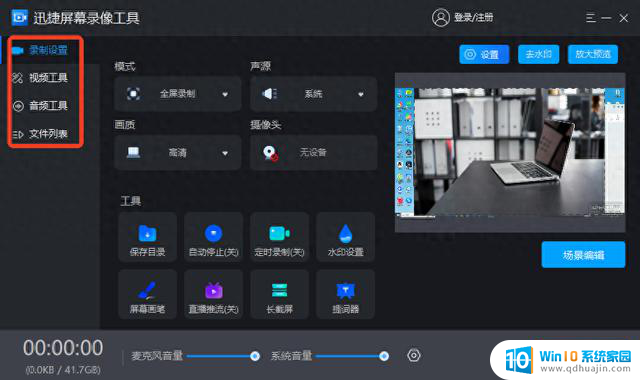
Task: Click the 去水印 button
Action: [538, 54]
